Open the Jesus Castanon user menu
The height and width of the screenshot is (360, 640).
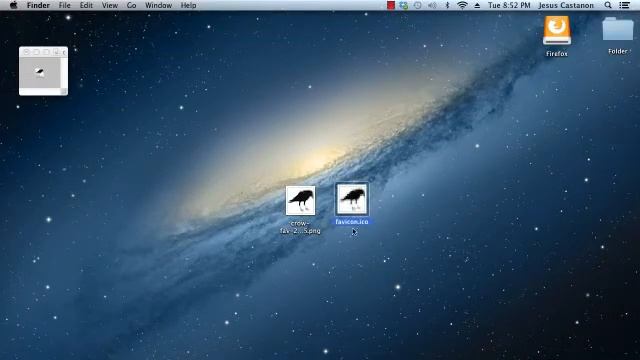point(566,5)
